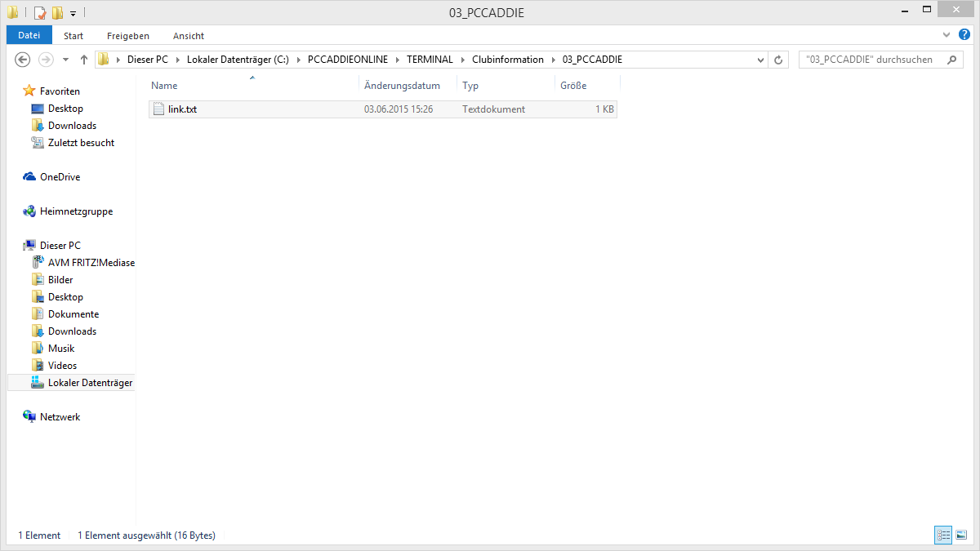Expand the ribbon with the chevron
This screenshot has width=980, height=551.
coord(946,35)
